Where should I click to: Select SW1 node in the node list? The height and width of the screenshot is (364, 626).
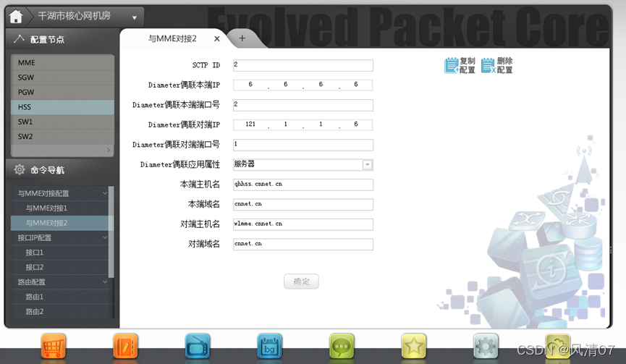(x=62, y=122)
